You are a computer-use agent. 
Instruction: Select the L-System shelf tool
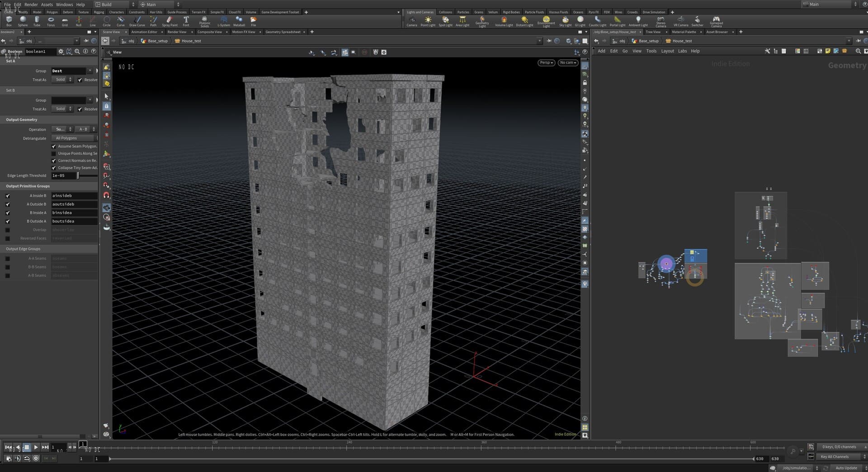point(224,21)
